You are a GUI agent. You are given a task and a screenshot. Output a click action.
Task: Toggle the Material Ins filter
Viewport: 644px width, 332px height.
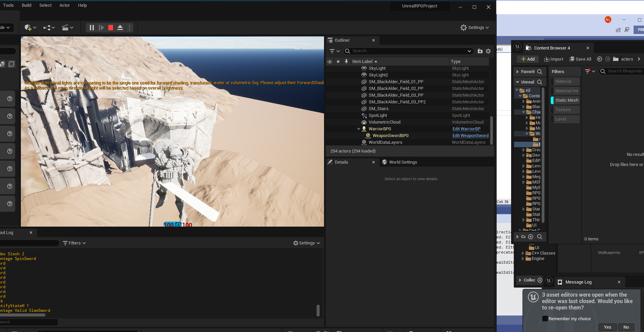point(565,91)
